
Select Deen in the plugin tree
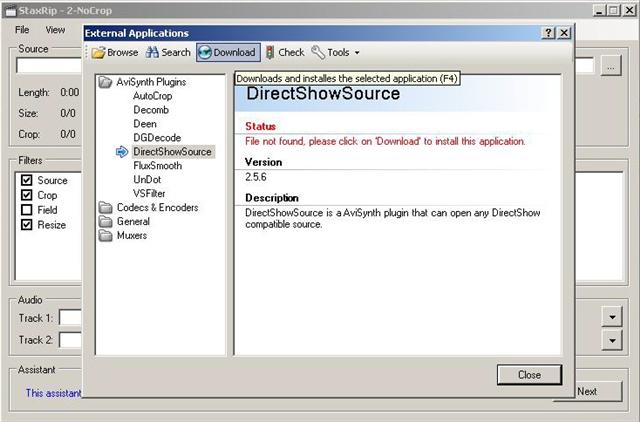click(x=145, y=124)
